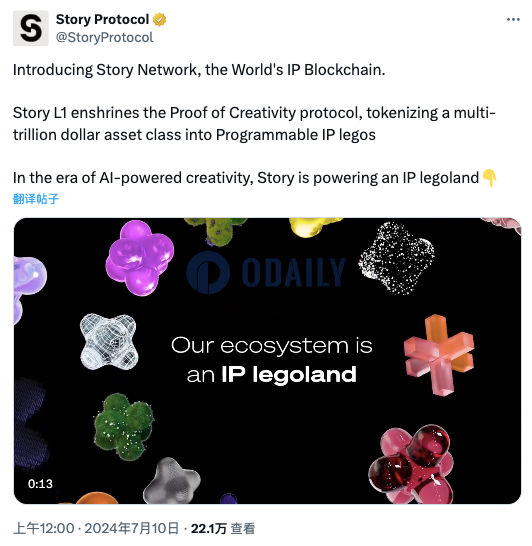This screenshot has height=546, width=532.
Task: Play the video at the IP legoland caption
Action: [272, 360]
